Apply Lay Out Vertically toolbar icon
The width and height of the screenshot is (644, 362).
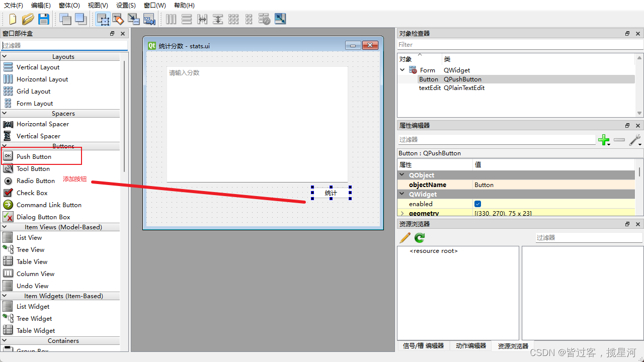point(187,19)
